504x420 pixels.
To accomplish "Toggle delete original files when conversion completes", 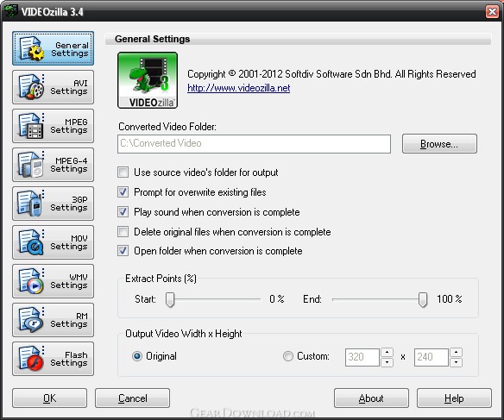I will point(123,231).
